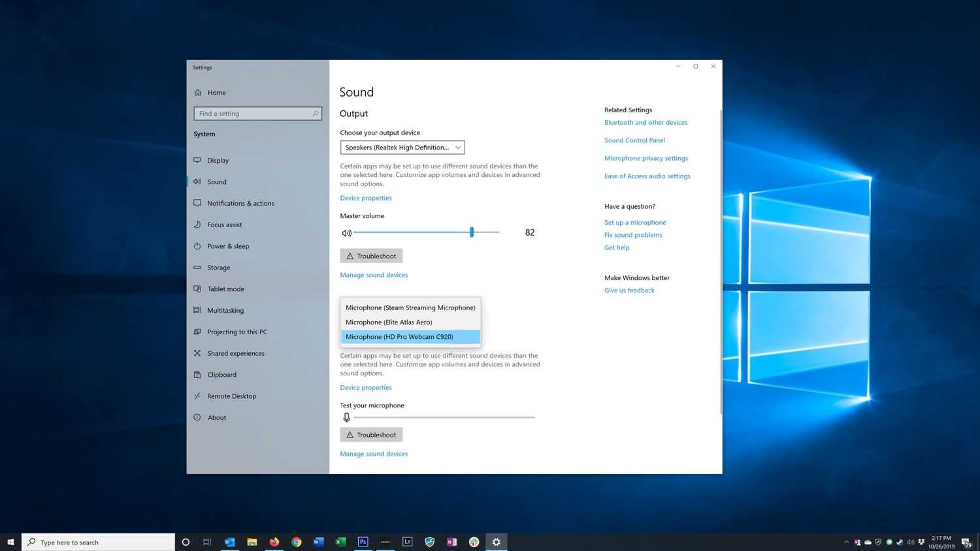Click the taskbar clock showing 2:17 PM
The height and width of the screenshot is (551, 980).
click(941, 542)
